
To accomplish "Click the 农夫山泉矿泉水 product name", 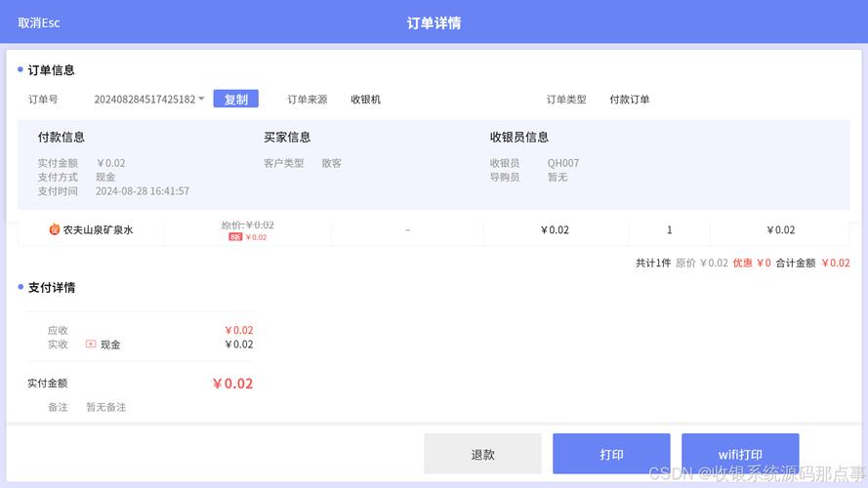I will coord(98,230).
